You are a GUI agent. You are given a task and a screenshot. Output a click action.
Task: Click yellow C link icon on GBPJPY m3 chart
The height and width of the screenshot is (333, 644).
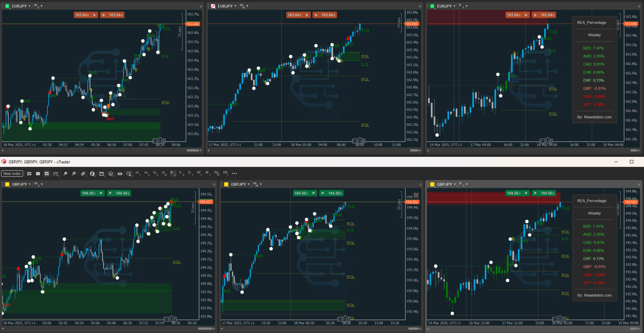(7, 184)
